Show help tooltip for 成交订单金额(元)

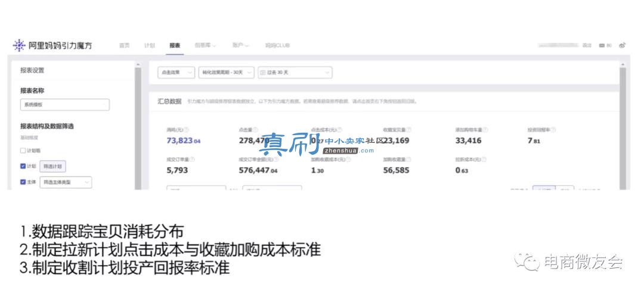click(275, 159)
